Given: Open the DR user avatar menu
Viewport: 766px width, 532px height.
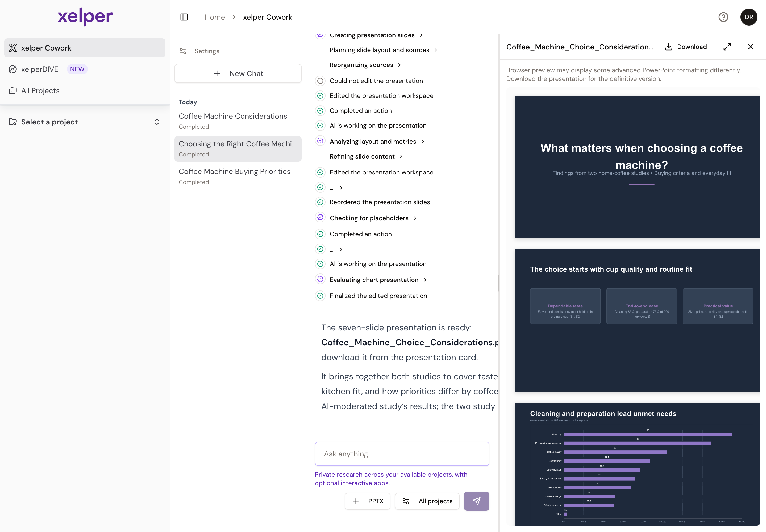Looking at the screenshot, I should click(x=749, y=17).
